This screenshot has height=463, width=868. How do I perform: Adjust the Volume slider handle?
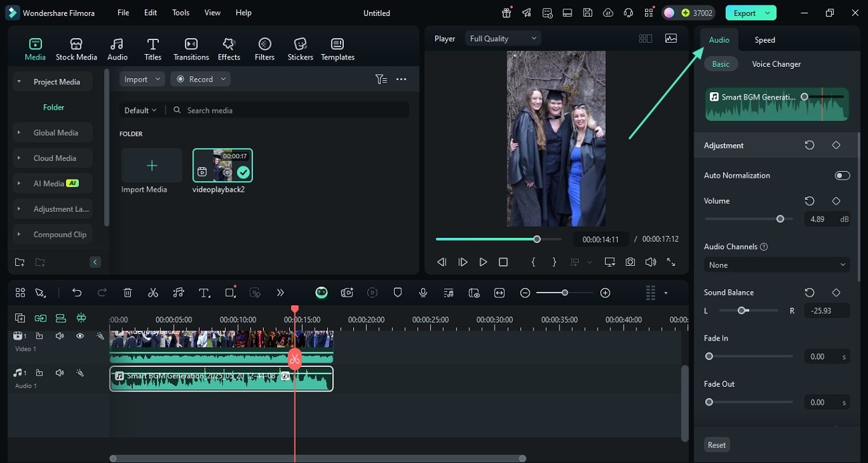(x=780, y=219)
